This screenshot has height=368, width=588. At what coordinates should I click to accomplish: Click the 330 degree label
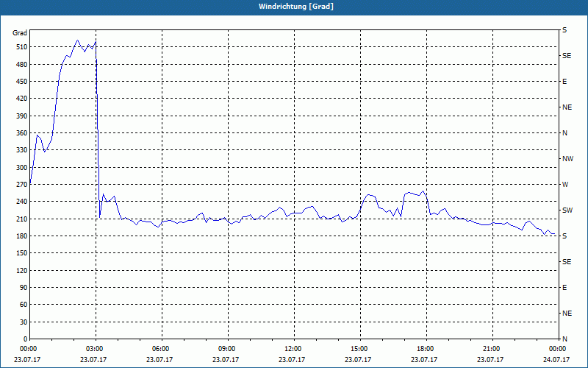click(x=21, y=150)
